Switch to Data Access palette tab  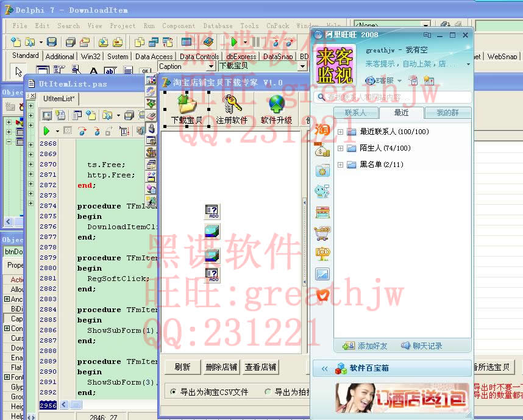point(154,56)
